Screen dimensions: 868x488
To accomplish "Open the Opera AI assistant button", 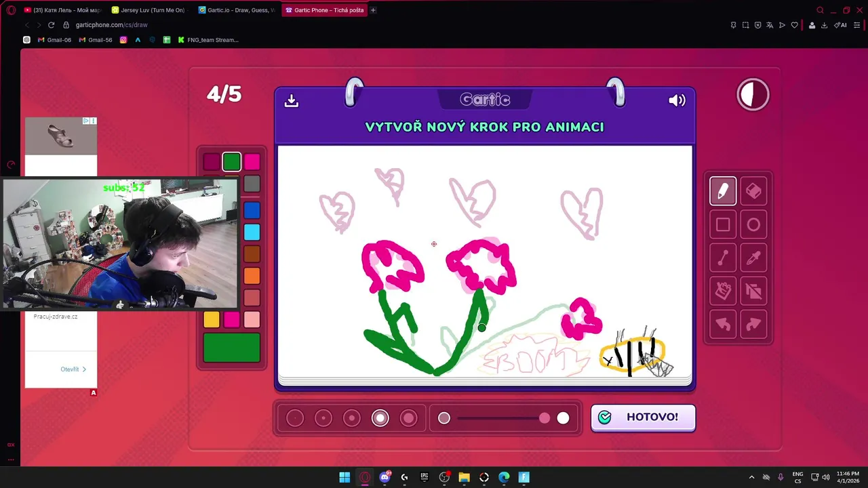I will click(840, 25).
